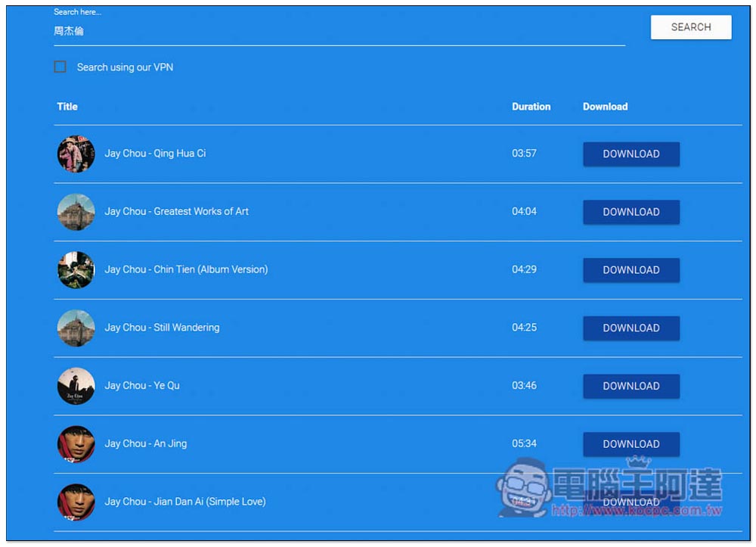The image size is (756, 547).
Task: Click the Duration column header
Action: (531, 107)
